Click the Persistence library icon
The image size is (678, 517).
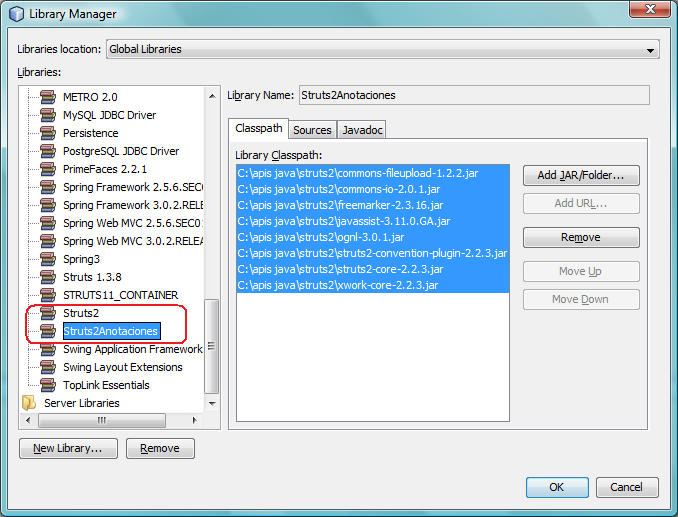point(48,133)
